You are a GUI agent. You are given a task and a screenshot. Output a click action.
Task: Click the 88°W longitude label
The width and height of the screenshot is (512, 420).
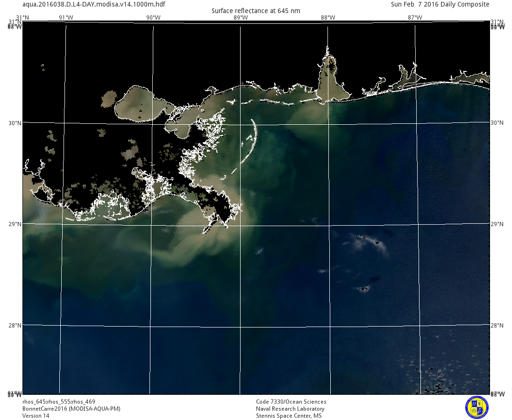[x=328, y=18]
